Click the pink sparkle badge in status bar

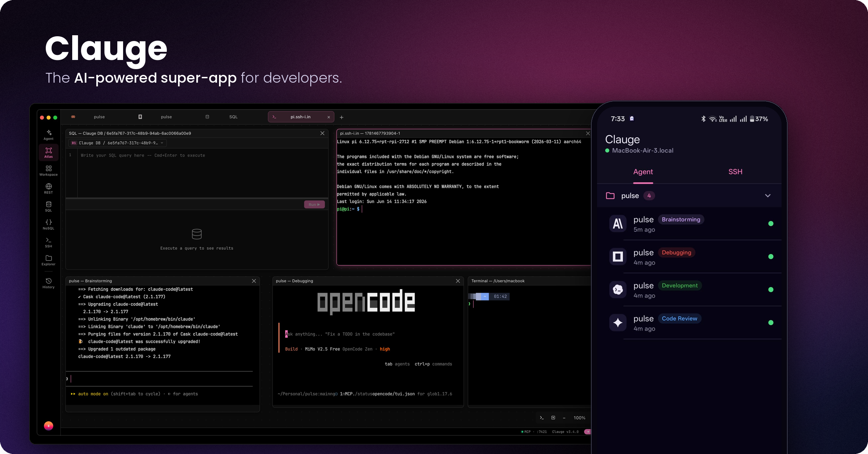pyautogui.click(x=587, y=432)
